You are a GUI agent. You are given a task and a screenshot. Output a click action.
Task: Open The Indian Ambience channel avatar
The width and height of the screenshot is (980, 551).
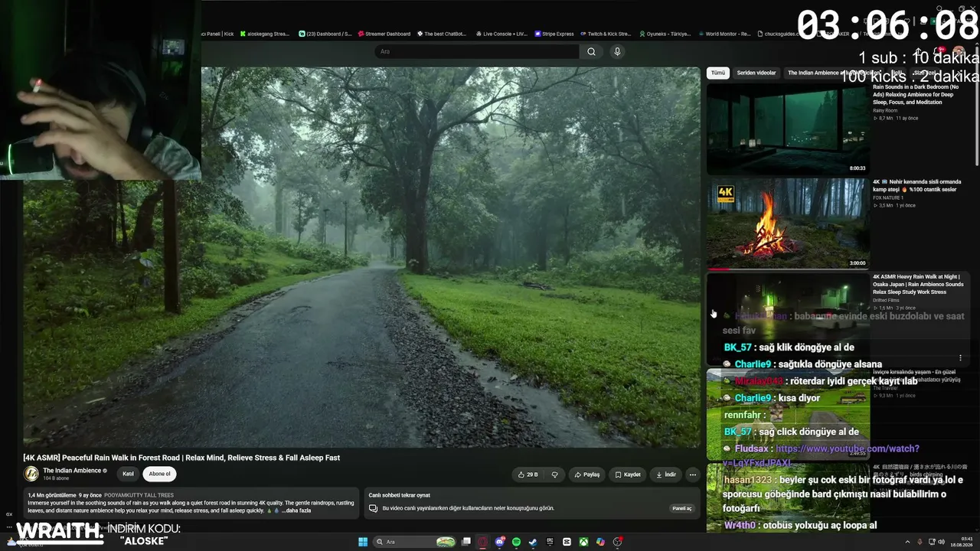[31, 474]
